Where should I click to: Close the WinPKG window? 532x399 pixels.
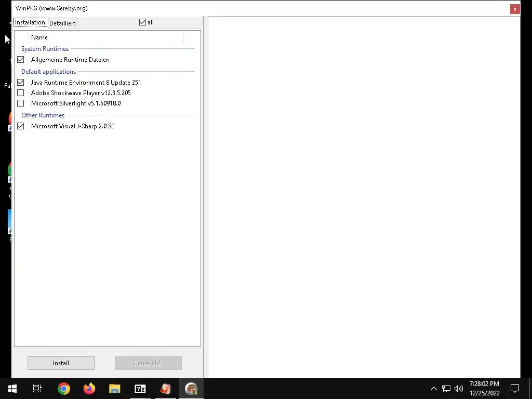[x=515, y=9]
